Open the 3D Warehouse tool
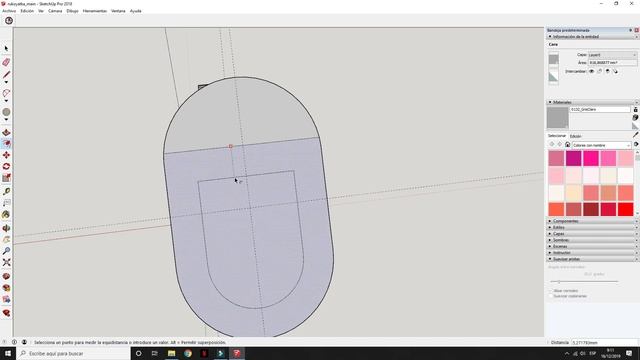The width and height of the screenshot is (640, 360). (6, 276)
